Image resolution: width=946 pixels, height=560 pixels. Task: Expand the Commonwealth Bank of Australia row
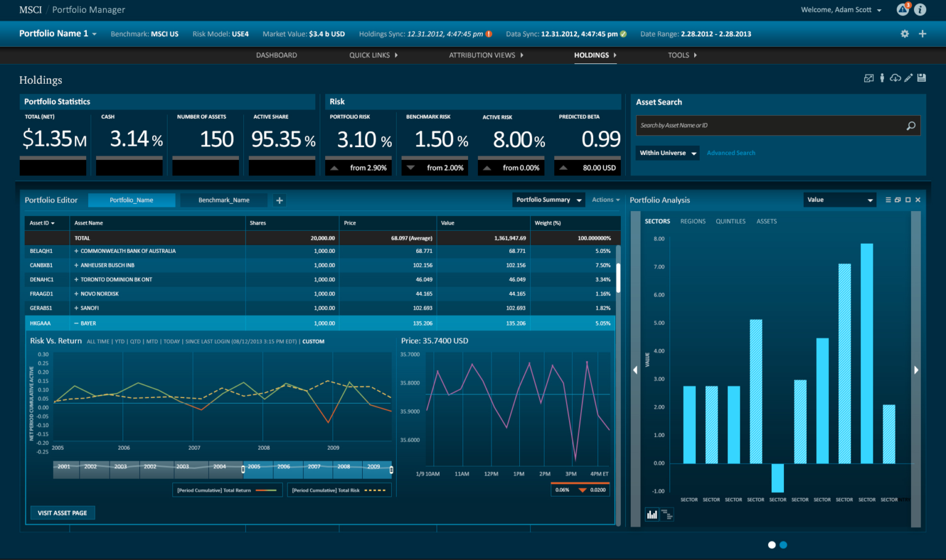coord(76,251)
